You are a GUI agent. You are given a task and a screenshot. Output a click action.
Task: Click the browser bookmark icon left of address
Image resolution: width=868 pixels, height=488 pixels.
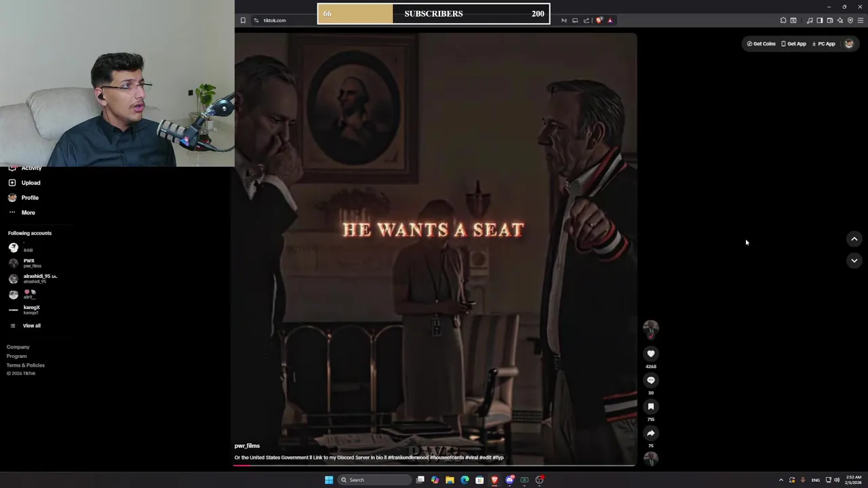[243, 20]
